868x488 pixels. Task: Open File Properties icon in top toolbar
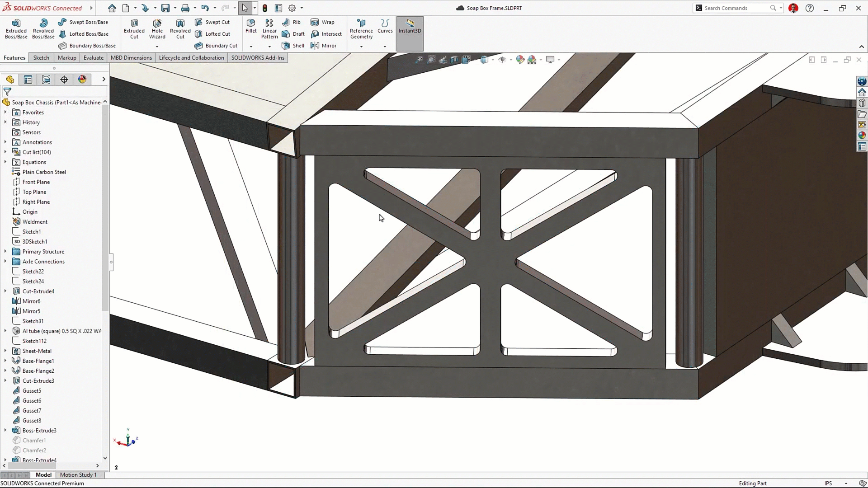(x=278, y=8)
